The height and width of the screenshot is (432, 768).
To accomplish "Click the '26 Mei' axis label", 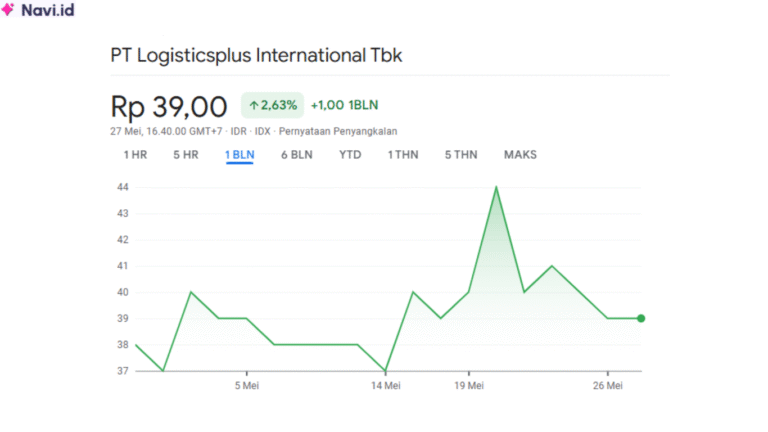I will pos(608,385).
